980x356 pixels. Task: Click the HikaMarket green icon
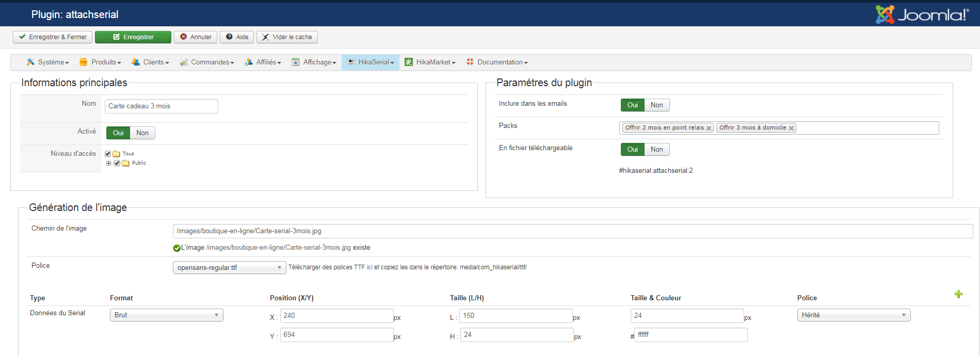coord(409,62)
